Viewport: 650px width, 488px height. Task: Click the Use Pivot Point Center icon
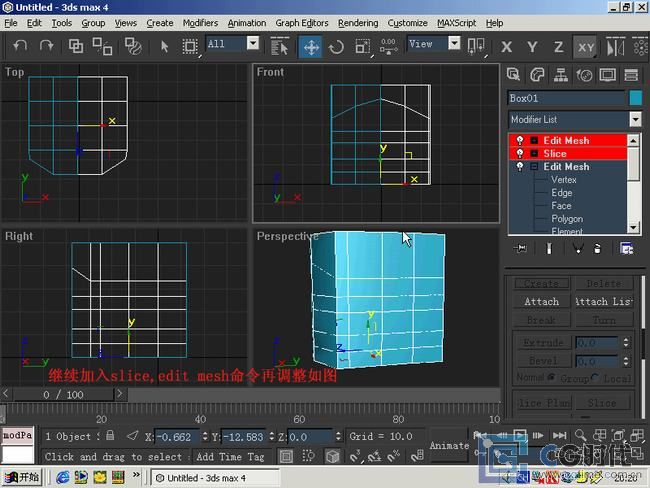click(x=476, y=46)
